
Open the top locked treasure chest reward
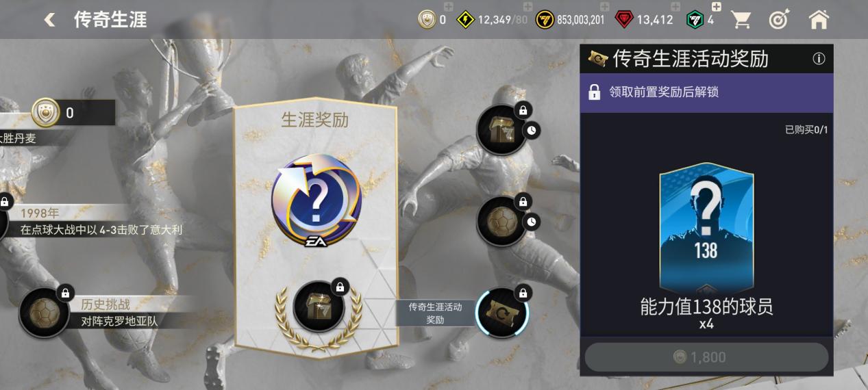tap(501, 130)
